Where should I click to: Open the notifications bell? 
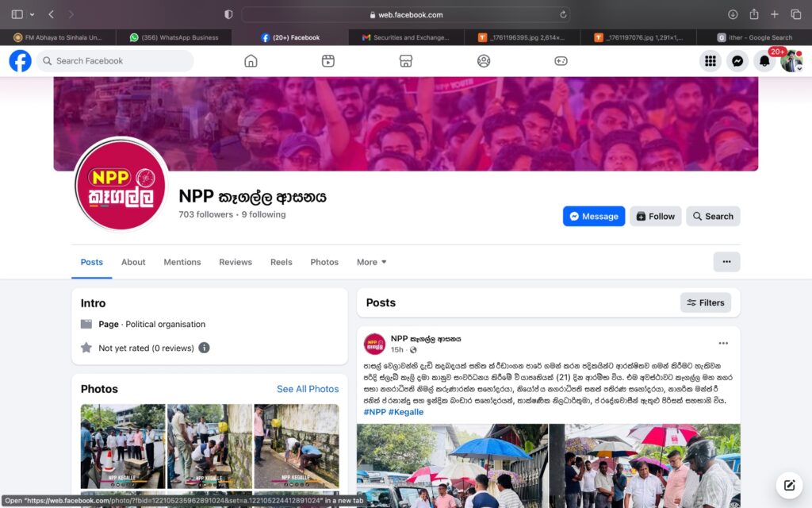[x=764, y=61]
